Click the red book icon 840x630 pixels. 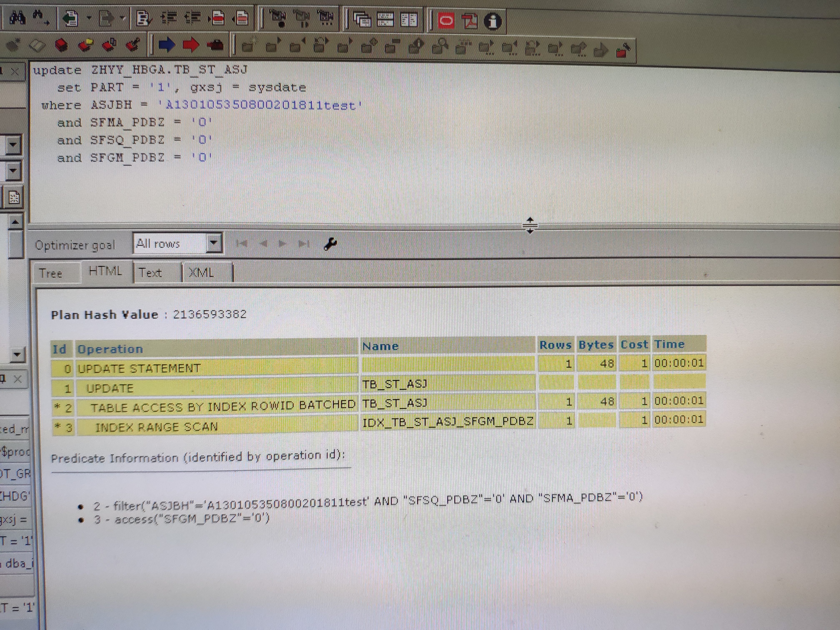pos(61,46)
